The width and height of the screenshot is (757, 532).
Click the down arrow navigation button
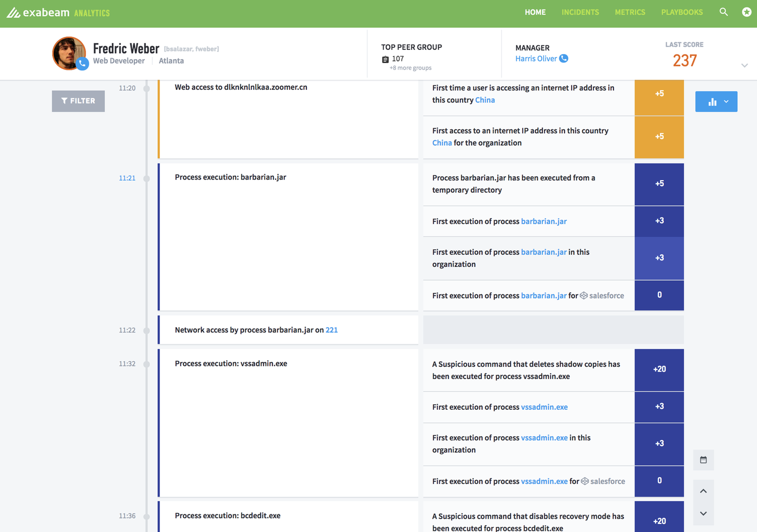[703, 513]
